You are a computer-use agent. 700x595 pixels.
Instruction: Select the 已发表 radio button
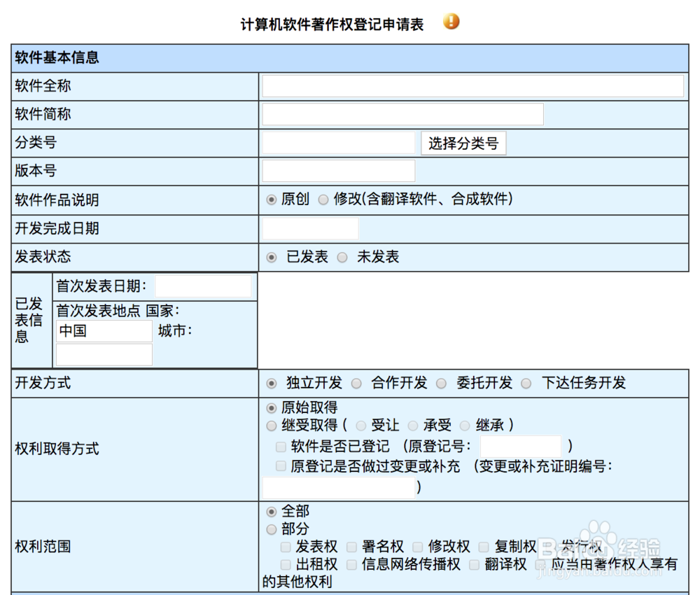[x=272, y=258]
